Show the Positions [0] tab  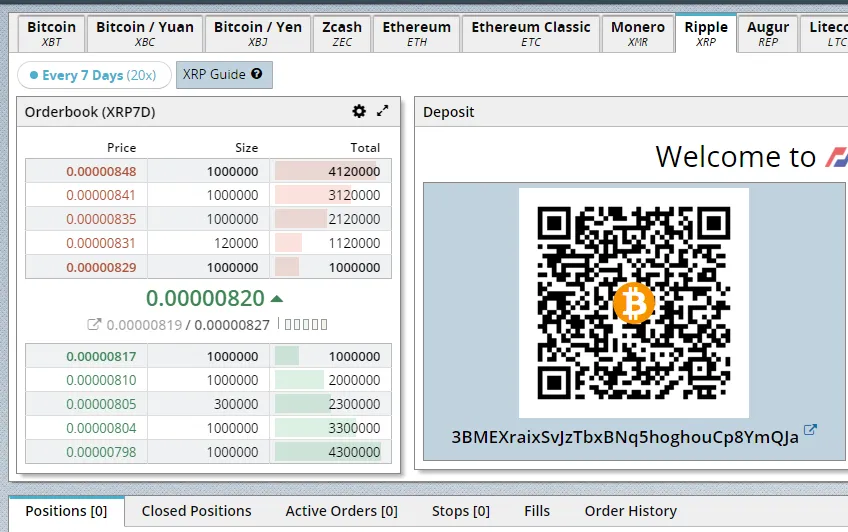pos(67,511)
